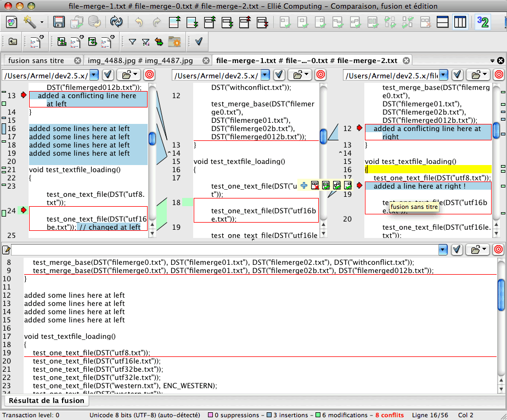The height and width of the screenshot is (420, 507).
Task: Click the parent folder up-arrow icon
Action: click(x=13, y=41)
